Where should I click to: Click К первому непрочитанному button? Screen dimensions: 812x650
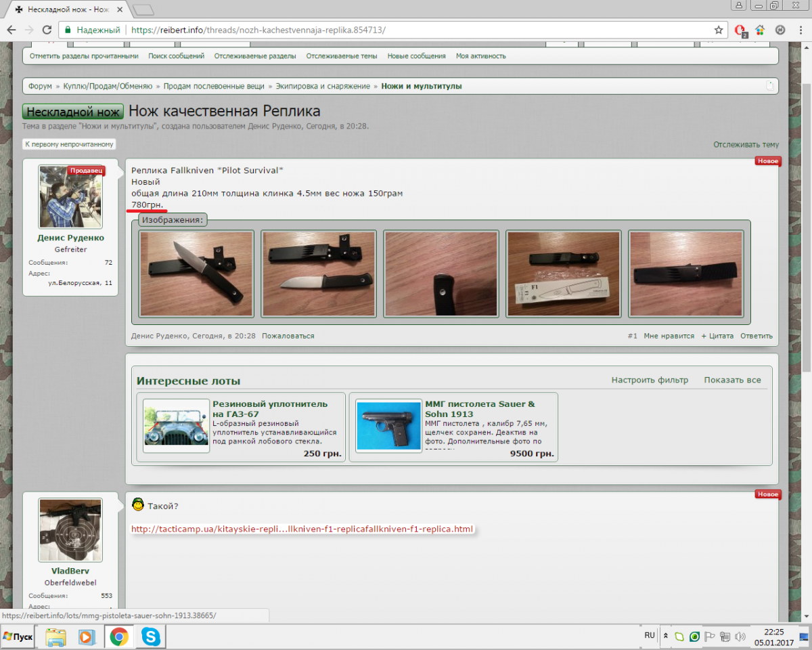pos(69,144)
